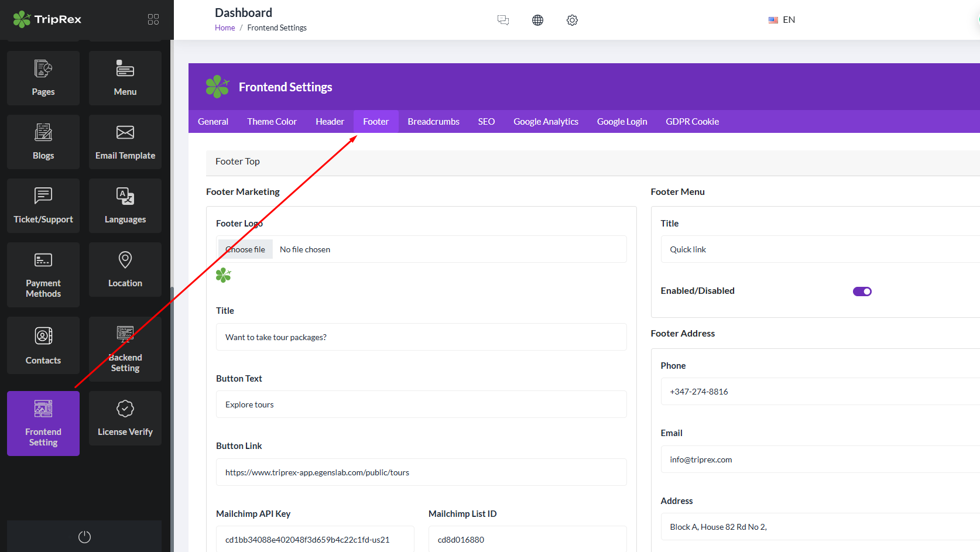Click Choose file for Footer Logo

(x=245, y=249)
